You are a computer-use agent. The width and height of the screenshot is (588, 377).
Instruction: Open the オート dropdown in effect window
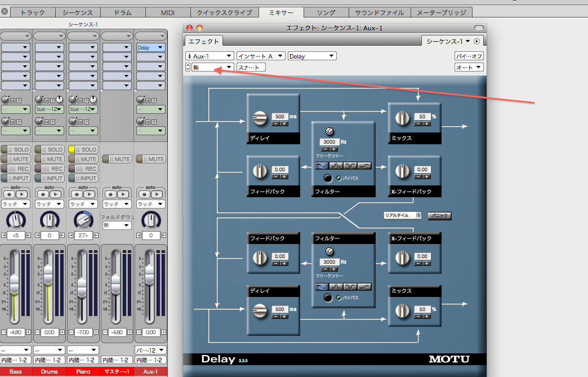pos(469,68)
